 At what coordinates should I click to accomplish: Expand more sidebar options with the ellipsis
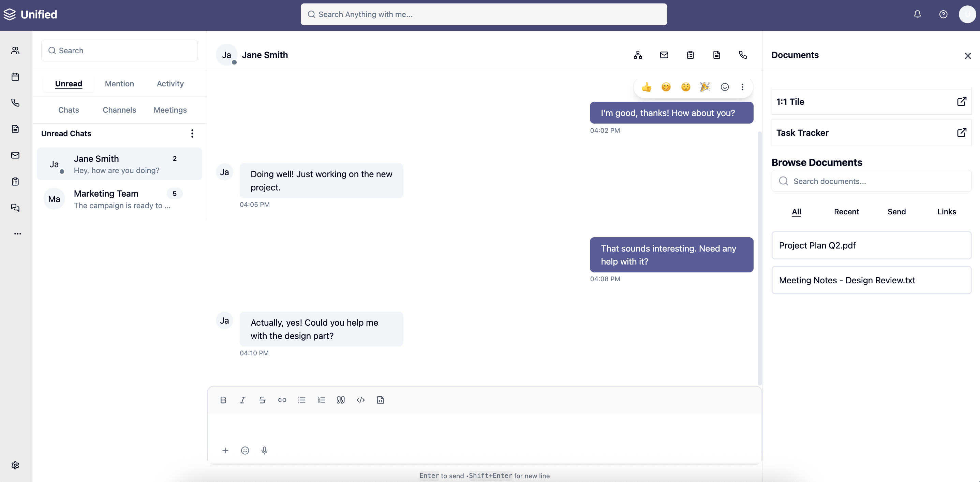(17, 233)
